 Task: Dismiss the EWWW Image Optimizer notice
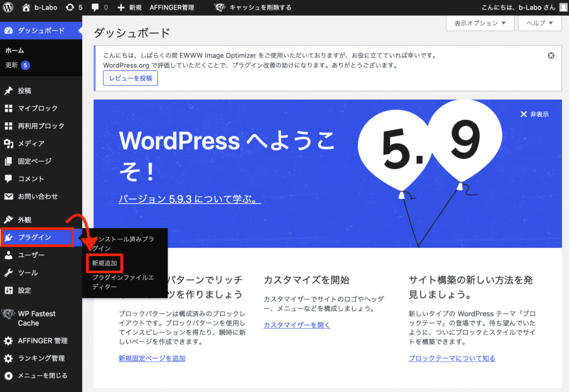(551, 56)
